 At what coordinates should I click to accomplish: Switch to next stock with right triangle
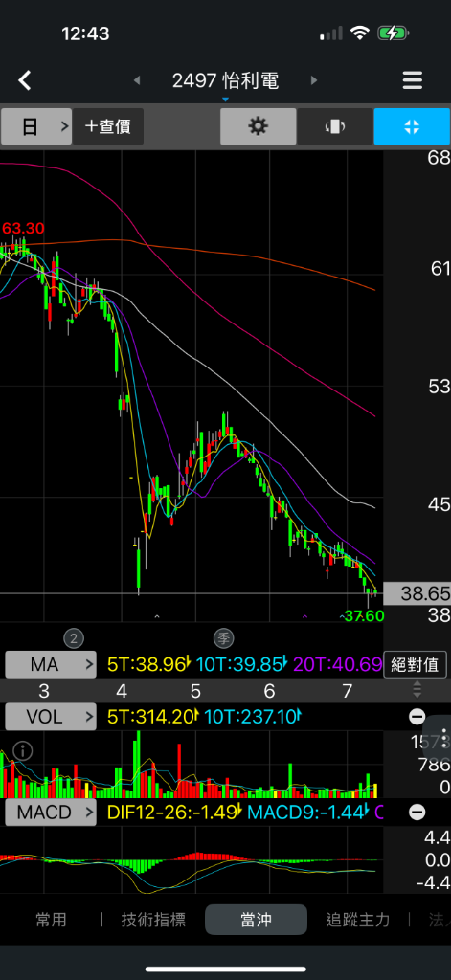[x=314, y=80]
